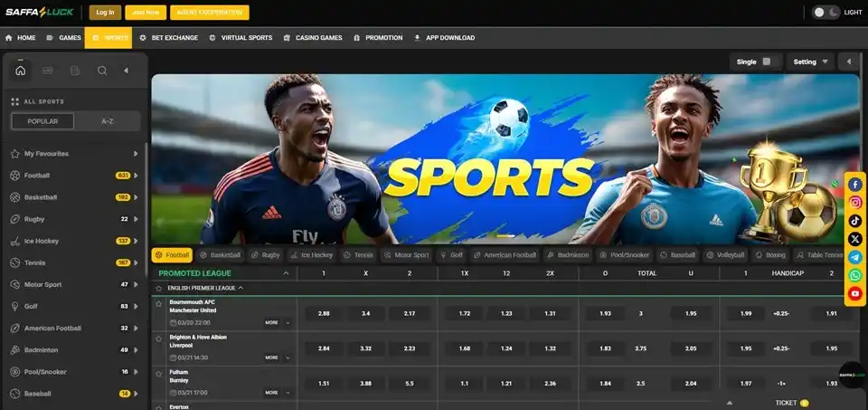Bet 2.88 on Bournemouth AFC win

tap(325, 313)
